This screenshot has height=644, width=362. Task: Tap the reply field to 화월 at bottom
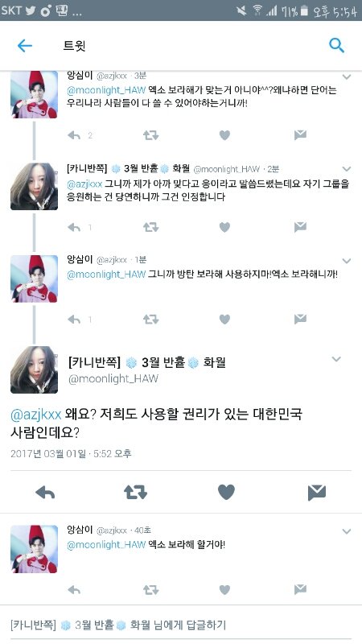click(181, 625)
